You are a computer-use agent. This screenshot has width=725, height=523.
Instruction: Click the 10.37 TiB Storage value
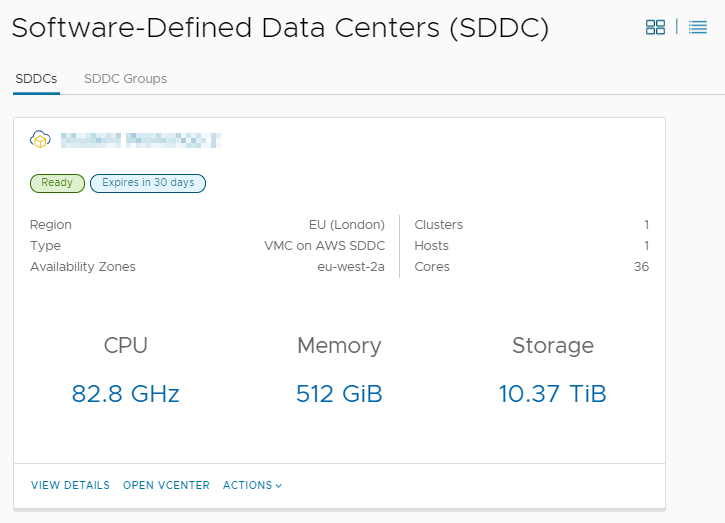552,394
